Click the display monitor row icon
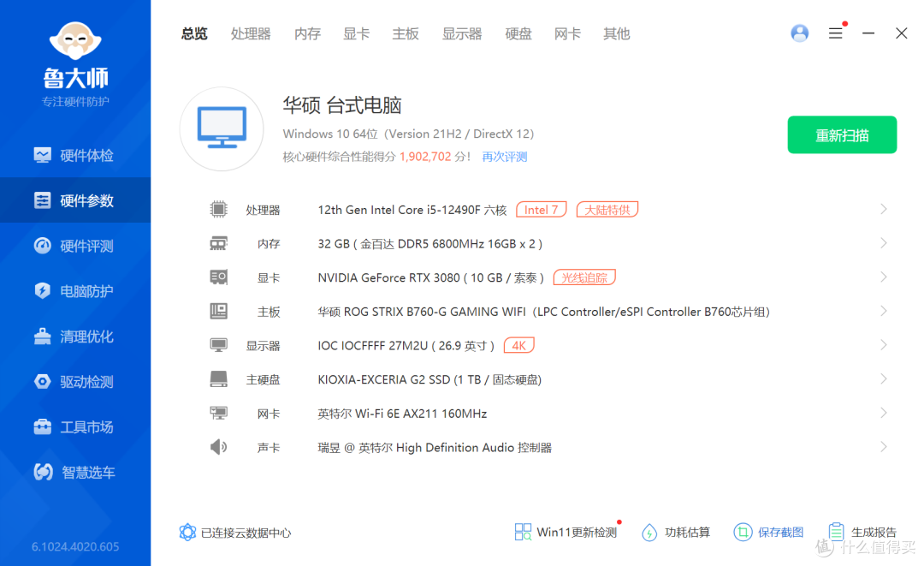The image size is (924, 566). click(219, 345)
